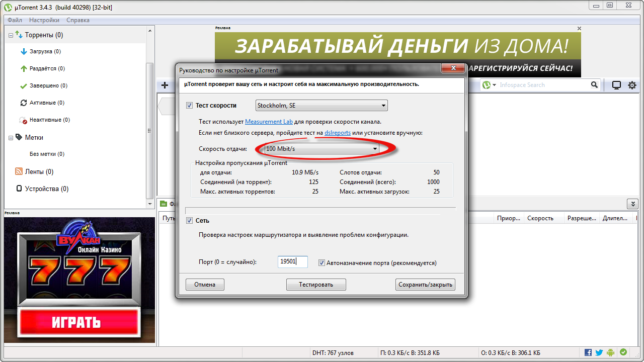Viewport: 644px width, 362px height.
Task: Open the Stockholm, SE server dropdown
Action: click(x=322, y=106)
